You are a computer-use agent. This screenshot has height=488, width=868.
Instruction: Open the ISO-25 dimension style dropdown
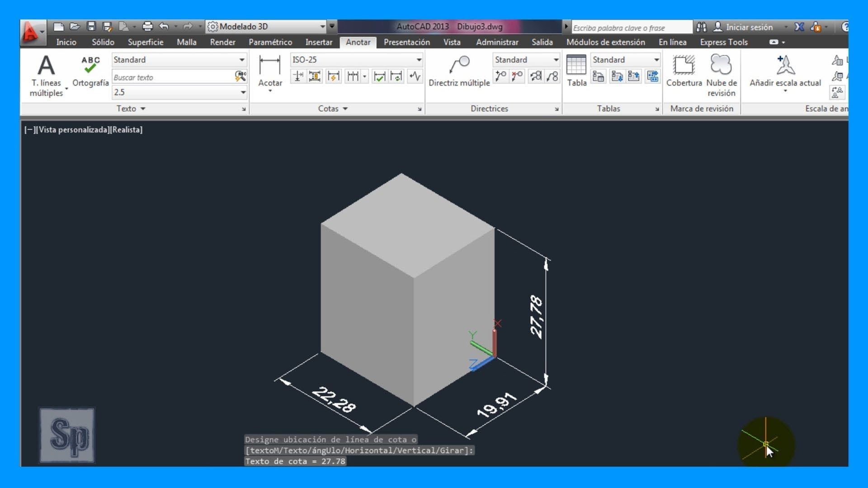pos(419,60)
